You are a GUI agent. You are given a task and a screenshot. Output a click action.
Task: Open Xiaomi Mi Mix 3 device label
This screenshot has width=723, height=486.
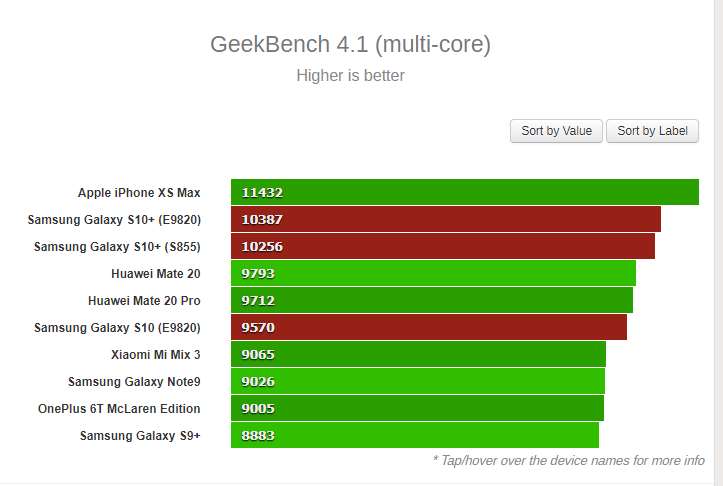(x=155, y=355)
